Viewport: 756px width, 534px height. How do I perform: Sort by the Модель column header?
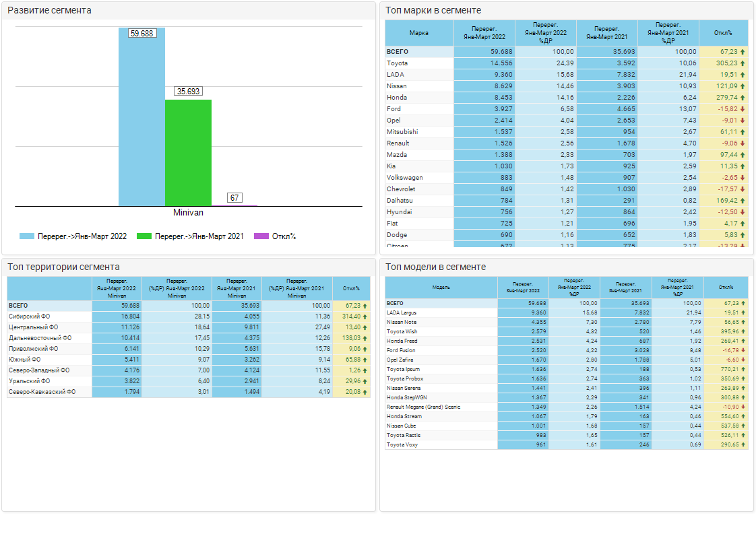[x=441, y=287]
